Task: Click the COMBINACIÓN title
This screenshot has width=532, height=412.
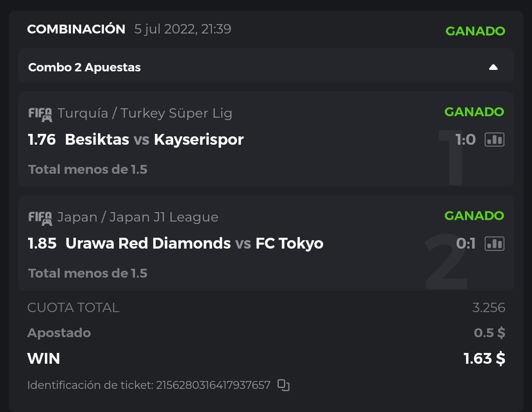Action: coord(76,29)
